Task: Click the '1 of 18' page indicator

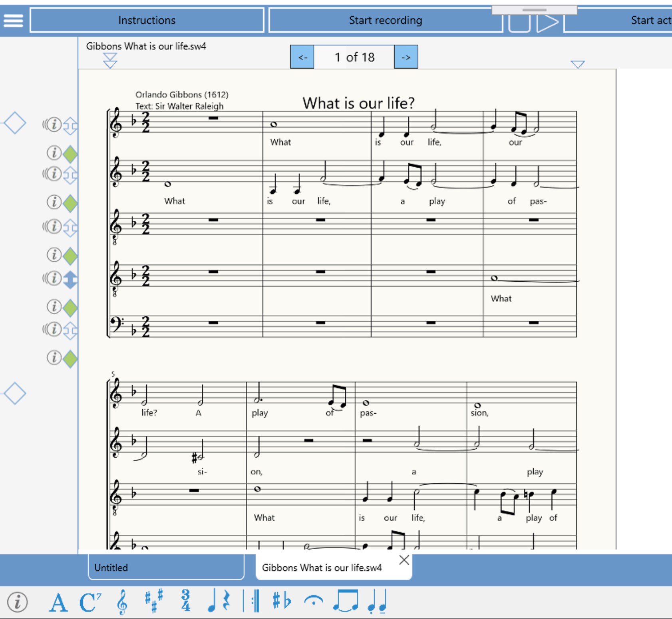Action: point(354,57)
